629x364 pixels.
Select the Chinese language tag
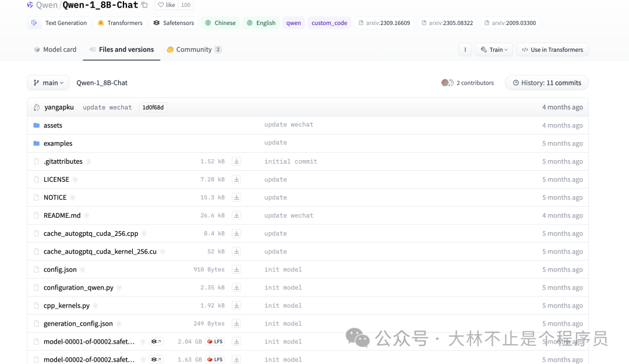coord(220,23)
